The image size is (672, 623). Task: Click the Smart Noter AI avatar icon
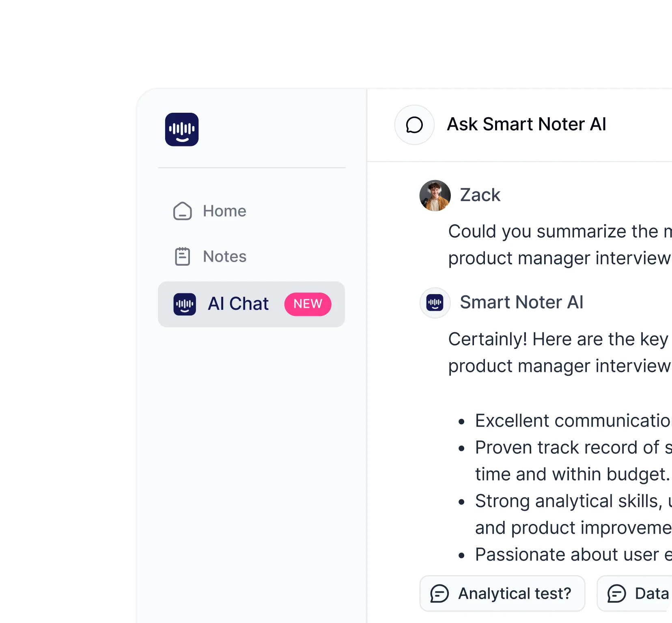tap(435, 303)
